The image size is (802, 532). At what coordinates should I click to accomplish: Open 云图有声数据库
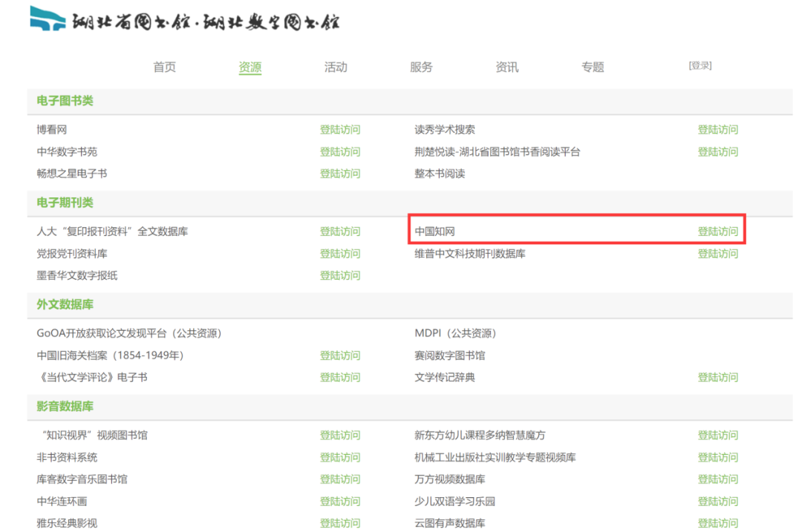point(449,523)
